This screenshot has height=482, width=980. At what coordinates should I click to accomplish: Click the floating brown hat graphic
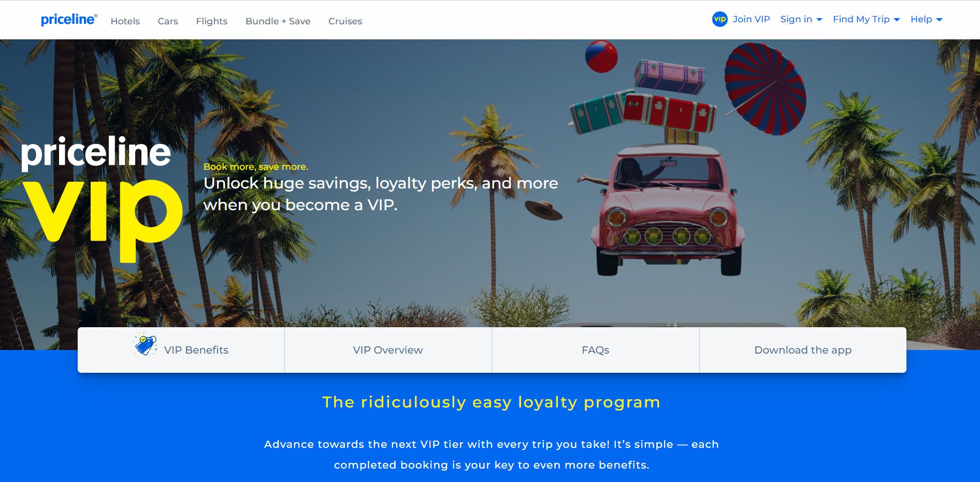(543, 210)
